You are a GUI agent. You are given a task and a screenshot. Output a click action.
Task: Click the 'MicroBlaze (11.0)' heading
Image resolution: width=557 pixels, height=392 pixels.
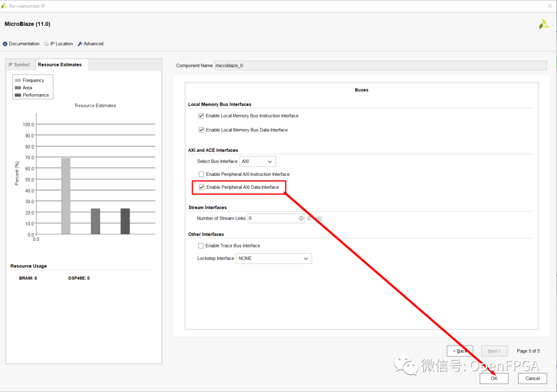pos(27,24)
